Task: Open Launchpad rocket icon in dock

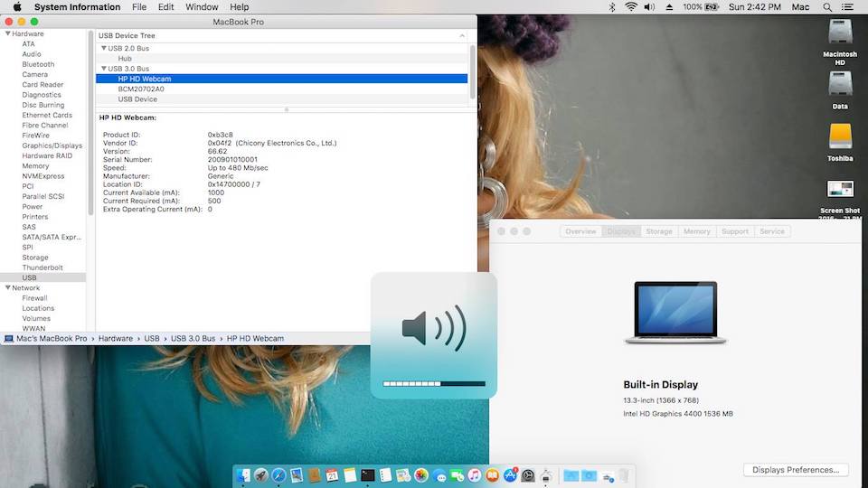Action: pos(260,475)
